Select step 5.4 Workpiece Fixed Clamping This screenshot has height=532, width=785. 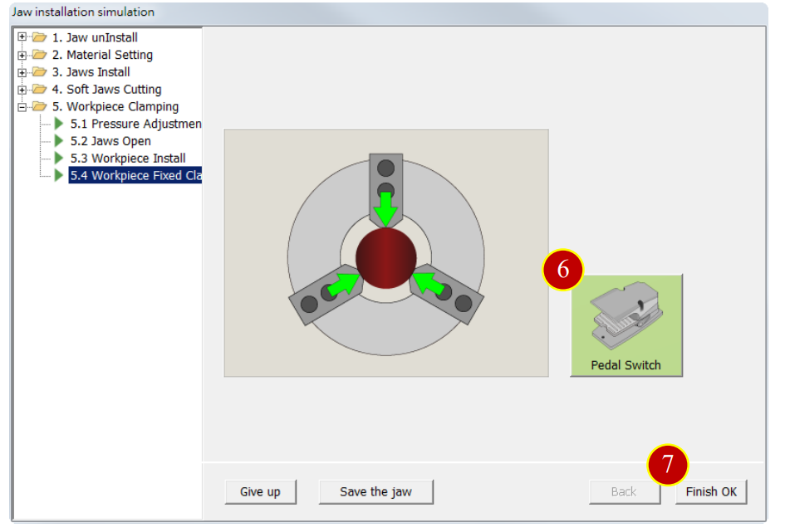pos(135,175)
